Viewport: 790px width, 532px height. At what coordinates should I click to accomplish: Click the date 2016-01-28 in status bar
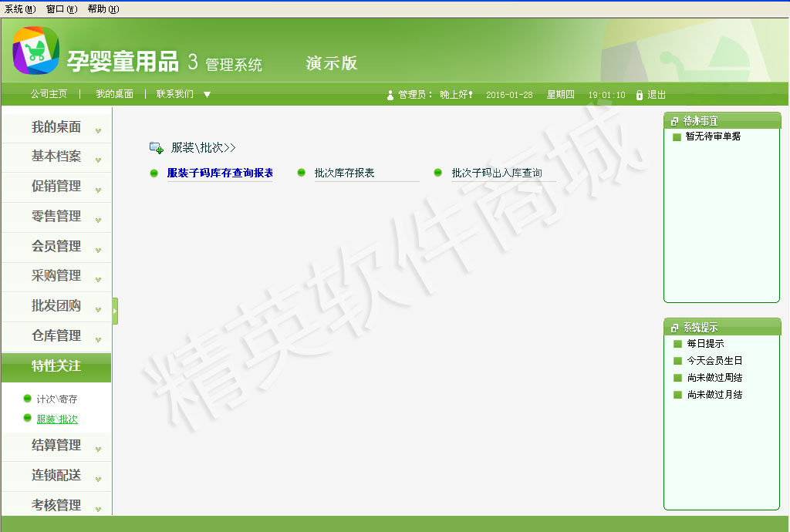point(509,95)
